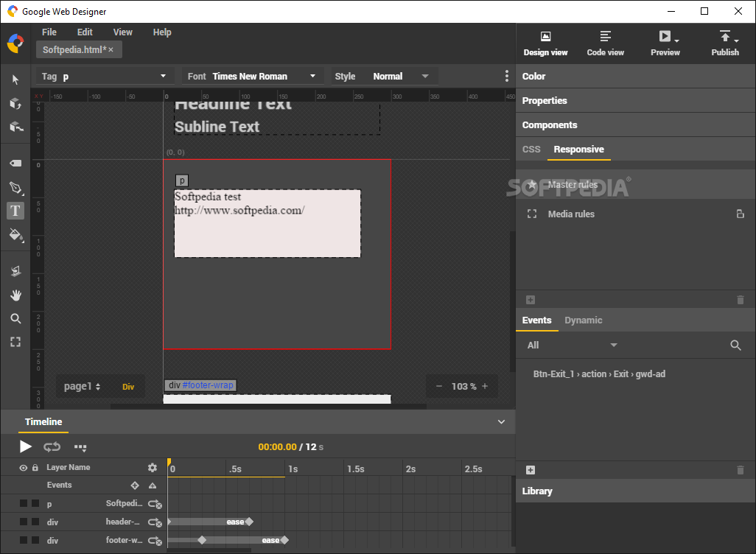The height and width of the screenshot is (554, 756).
Task: Switch to Code view
Action: click(x=605, y=43)
